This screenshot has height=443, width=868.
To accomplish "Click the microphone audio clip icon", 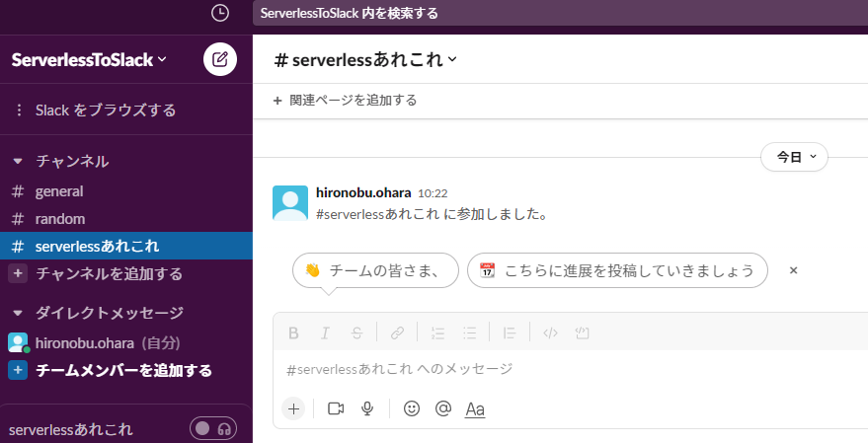I will (367, 408).
